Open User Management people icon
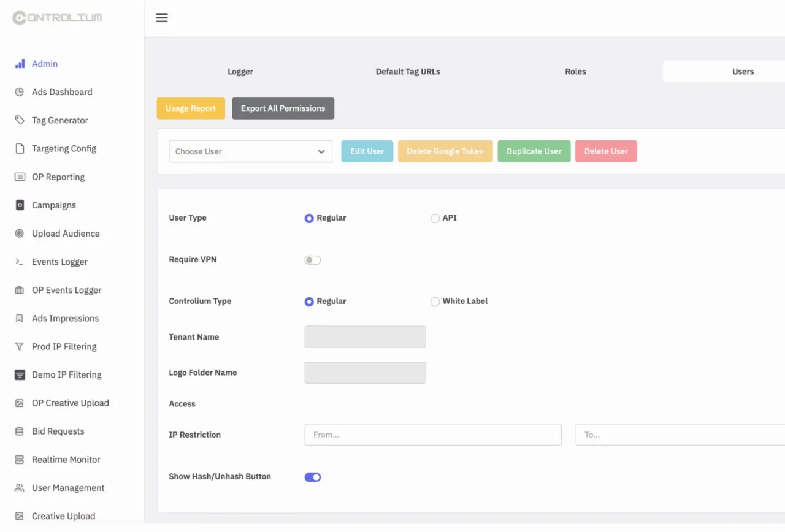Image resolution: width=785 pixels, height=532 pixels. (20, 488)
